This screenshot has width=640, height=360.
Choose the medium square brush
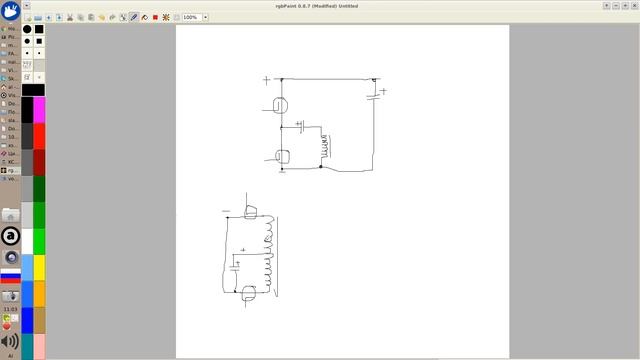pyautogui.click(x=39, y=41)
